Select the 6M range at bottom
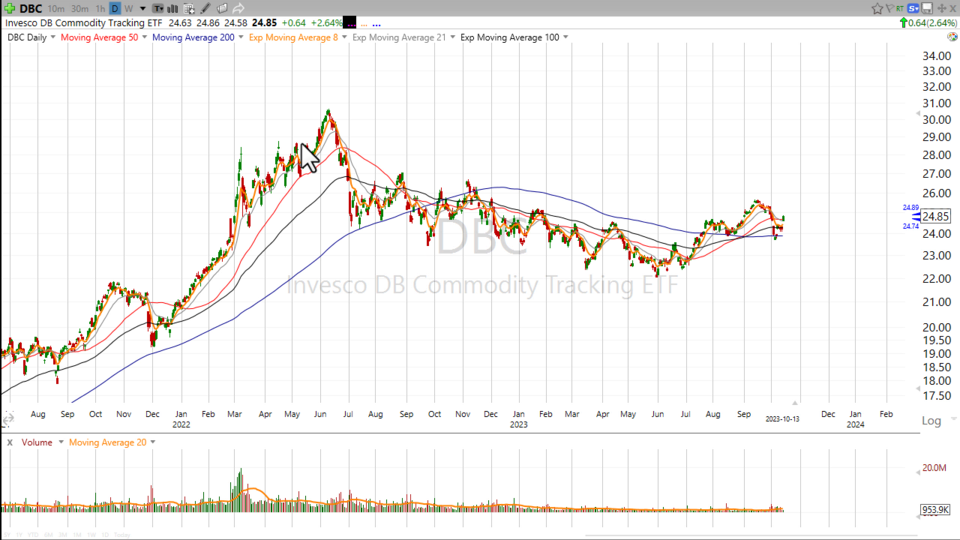Screen dimensions: 960x540 point(48,535)
